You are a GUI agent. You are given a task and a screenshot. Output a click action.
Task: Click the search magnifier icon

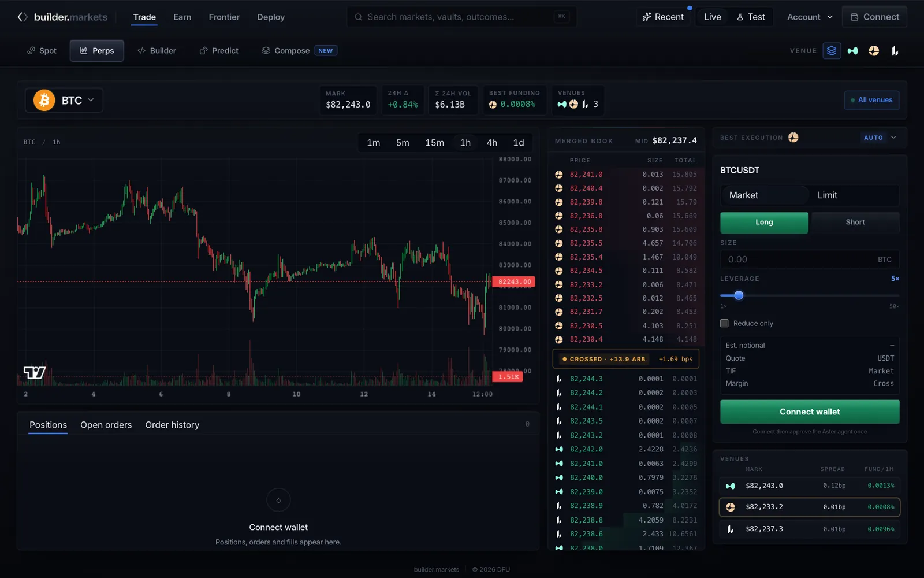click(x=359, y=17)
